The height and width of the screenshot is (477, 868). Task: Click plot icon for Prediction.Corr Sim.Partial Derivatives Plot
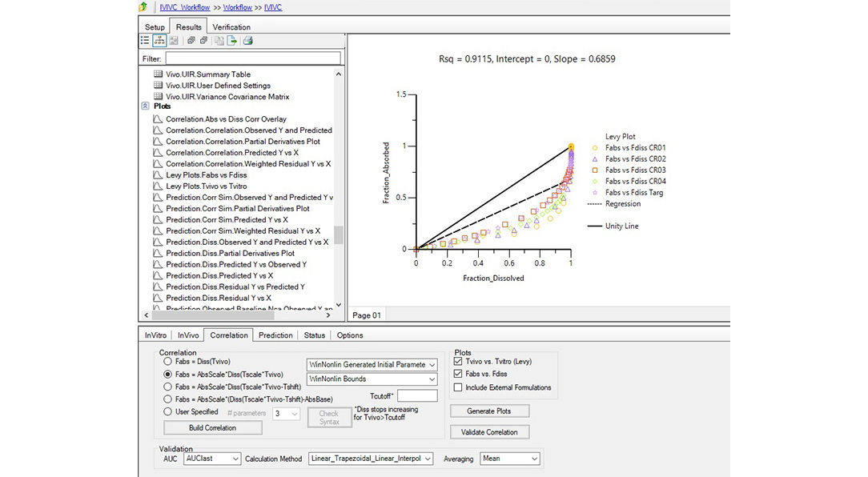pyautogui.click(x=158, y=209)
